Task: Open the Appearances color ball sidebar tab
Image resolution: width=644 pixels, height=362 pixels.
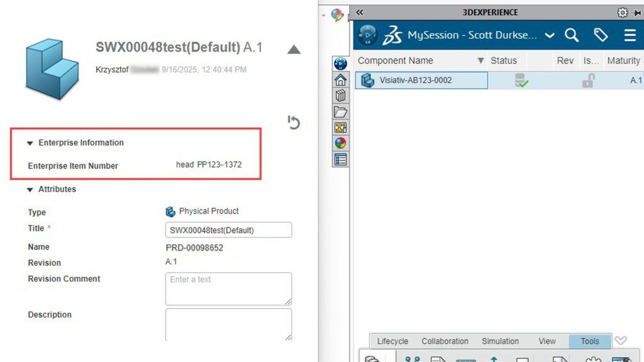Action: (340, 143)
